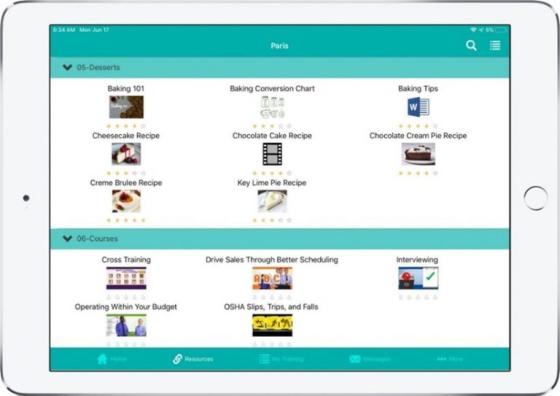The width and height of the screenshot is (560, 396).
Task: Open the Messages envelope icon
Action: 355,359
